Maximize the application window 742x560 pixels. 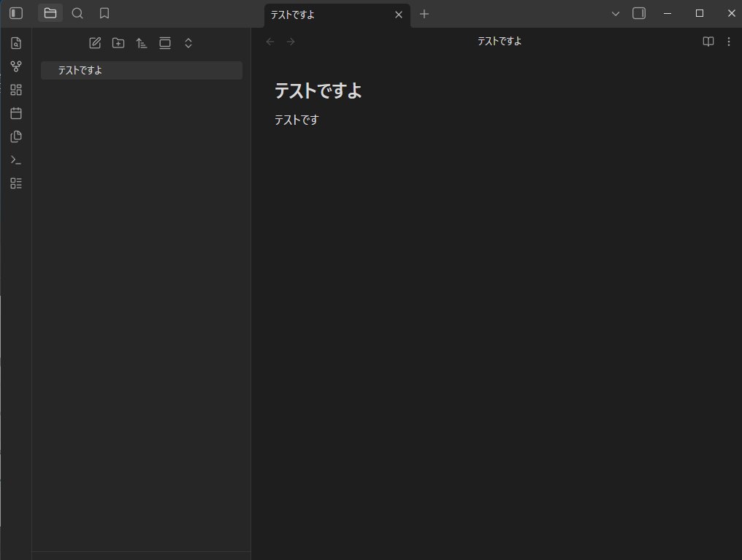point(700,13)
